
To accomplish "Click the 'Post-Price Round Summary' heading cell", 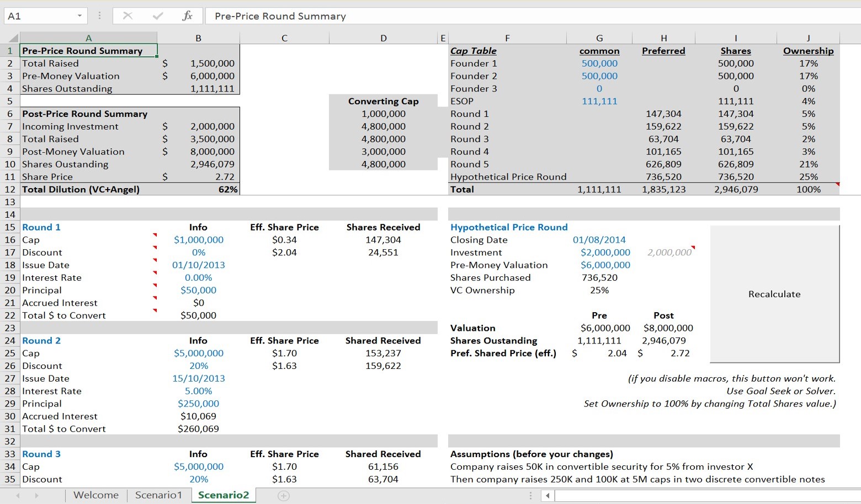I will (x=88, y=114).
